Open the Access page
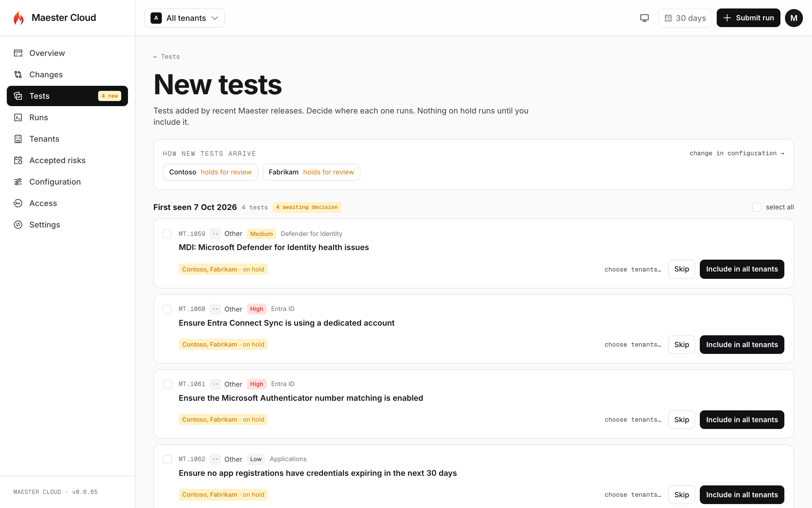The image size is (812, 508). tap(67, 203)
